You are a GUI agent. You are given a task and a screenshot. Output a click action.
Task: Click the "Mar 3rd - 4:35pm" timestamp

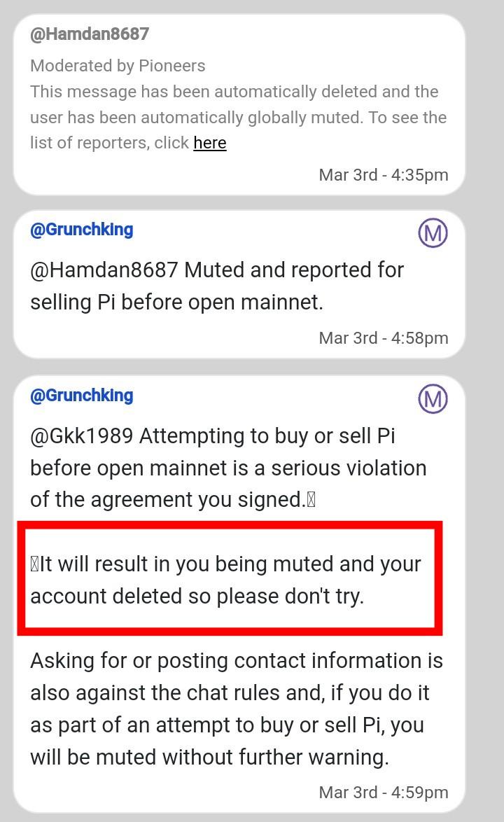[x=383, y=175]
